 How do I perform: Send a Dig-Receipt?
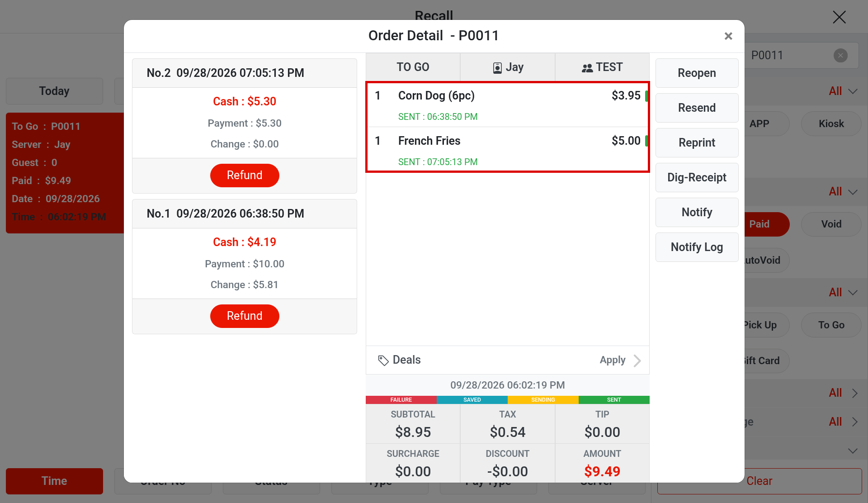coord(697,178)
